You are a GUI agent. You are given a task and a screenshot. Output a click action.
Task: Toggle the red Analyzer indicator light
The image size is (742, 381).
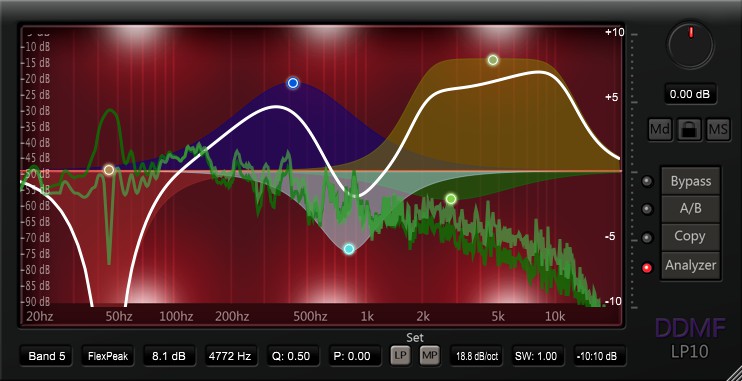pyautogui.click(x=647, y=268)
